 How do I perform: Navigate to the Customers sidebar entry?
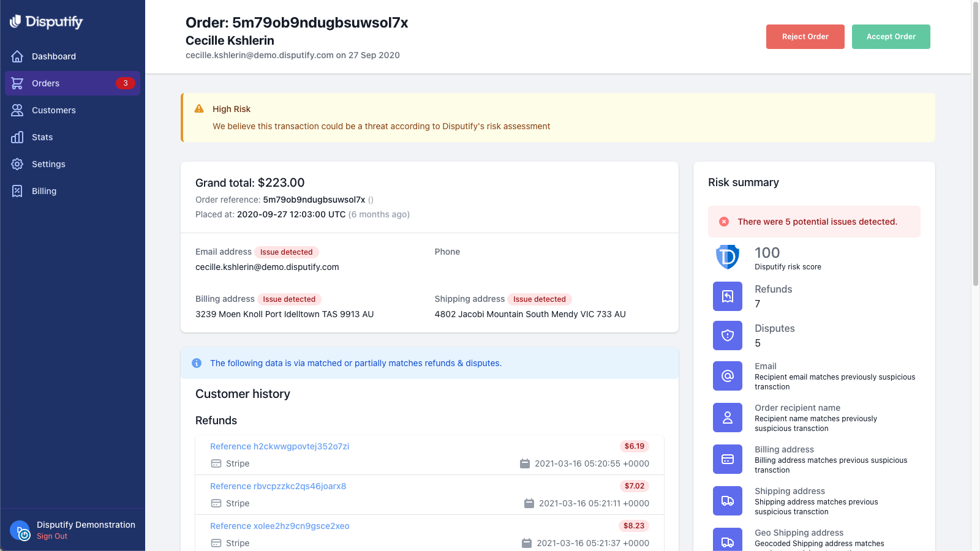pyautogui.click(x=53, y=110)
